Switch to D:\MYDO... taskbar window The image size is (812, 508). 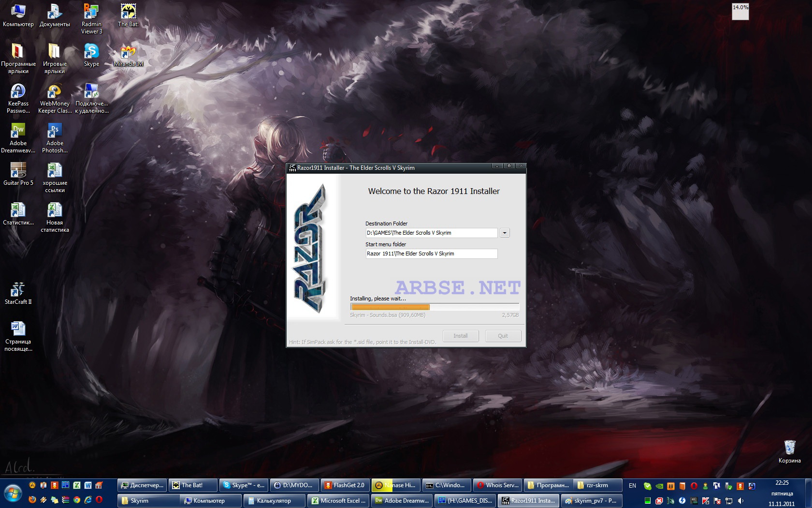[294, 485]
